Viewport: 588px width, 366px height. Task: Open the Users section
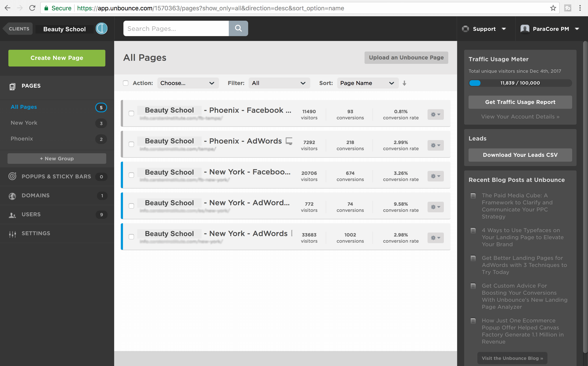57,214
